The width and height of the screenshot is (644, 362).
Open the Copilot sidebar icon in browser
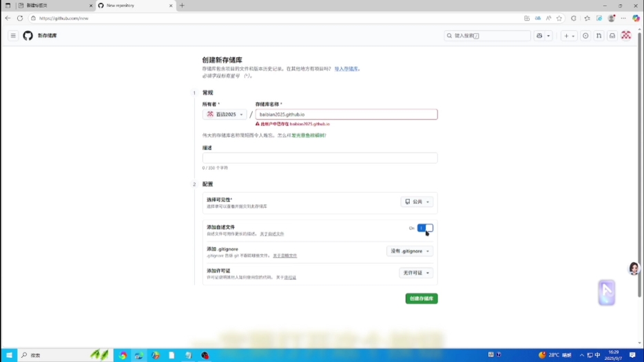tap(636, 18)
